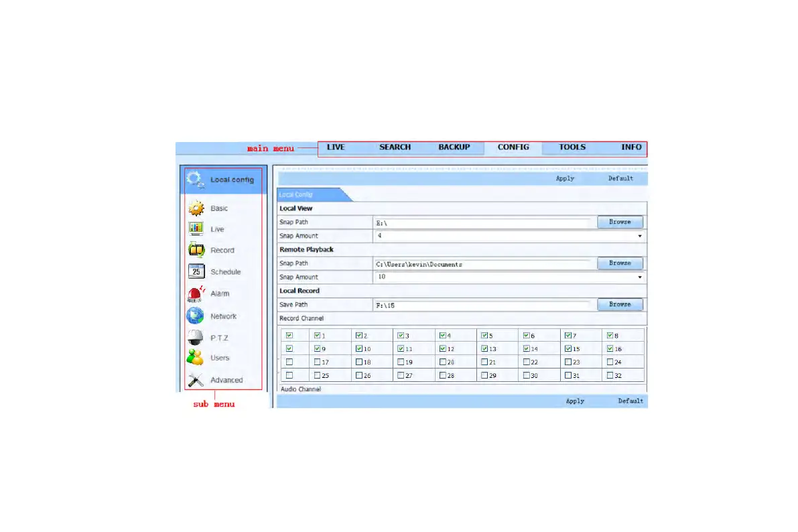Enable record channel 27

point(401,375)
